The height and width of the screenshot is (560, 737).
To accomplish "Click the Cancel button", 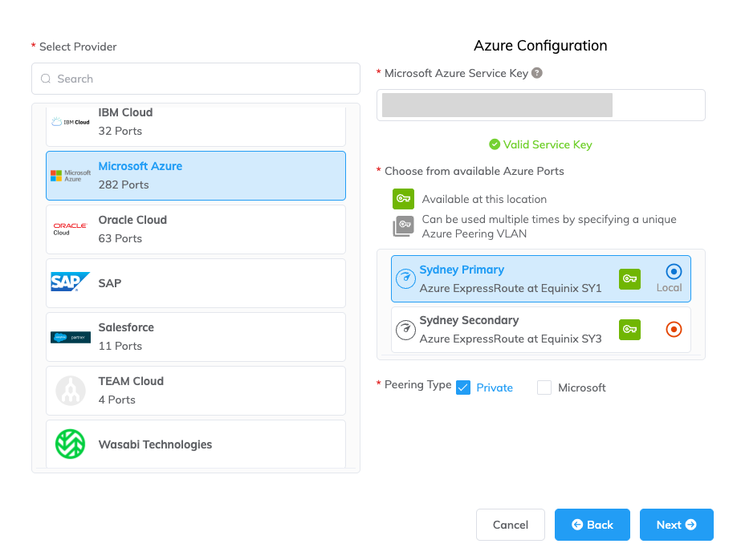I will (511, 525).
